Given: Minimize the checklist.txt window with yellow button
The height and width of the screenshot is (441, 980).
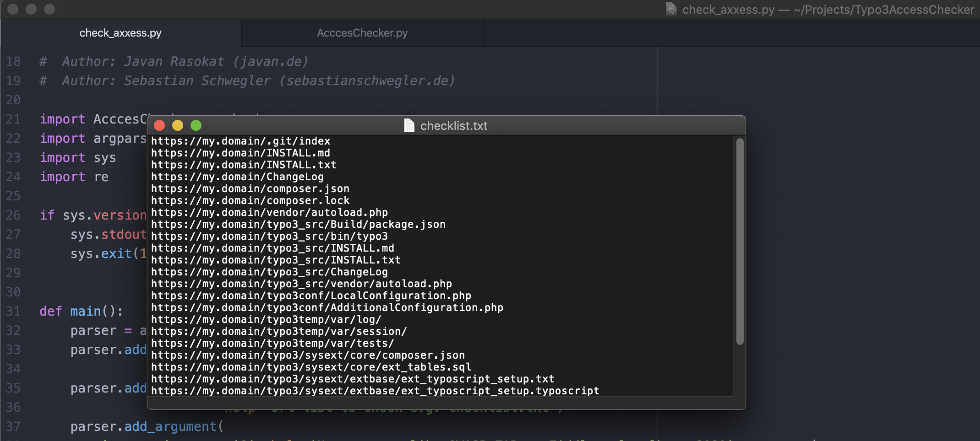Looking at the screenshot, I should [178, 125].
